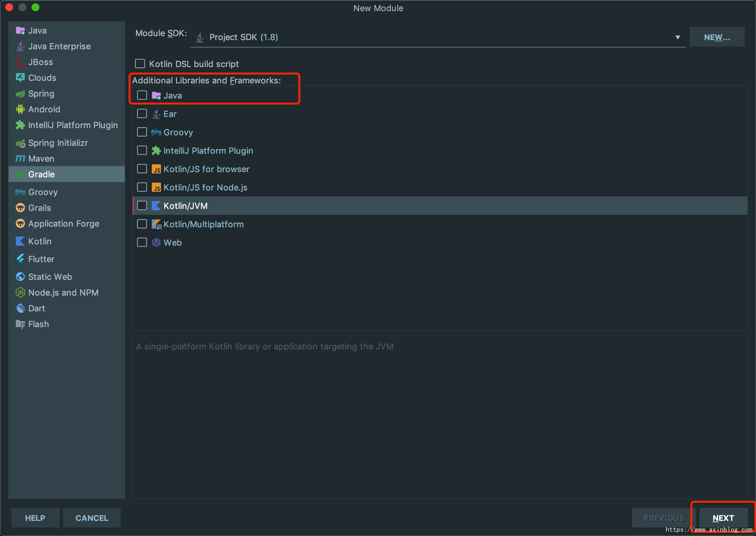
Task: Pick IntelliJ Platform Plugin sidebar puzzle icon
Action: (20, 125)
